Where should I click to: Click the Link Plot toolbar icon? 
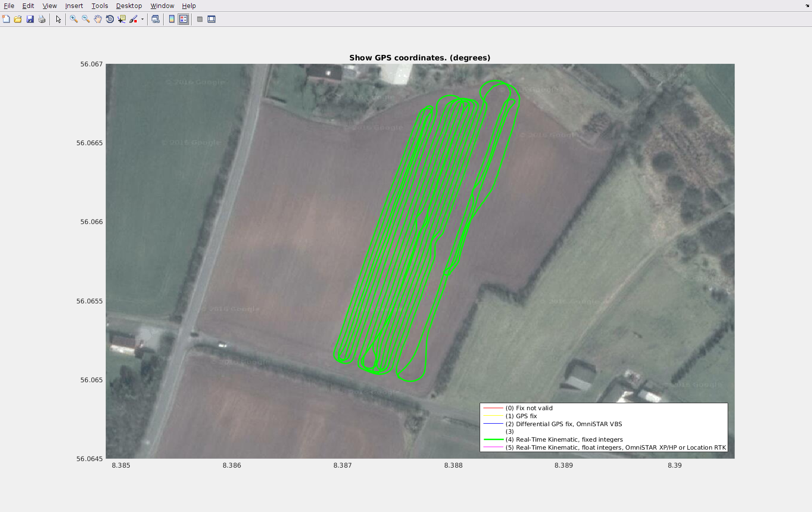(x=156, y=19)
